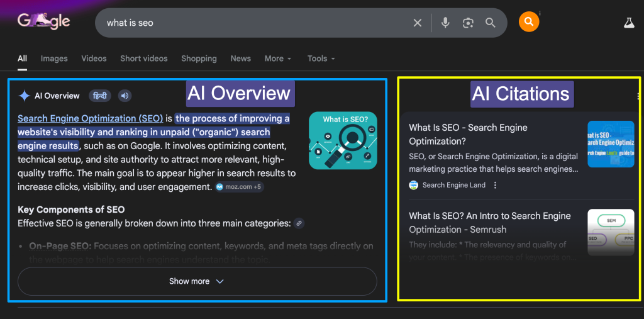Open Google Lens image search icon
The image size is (644, 319).
[467, 23]
